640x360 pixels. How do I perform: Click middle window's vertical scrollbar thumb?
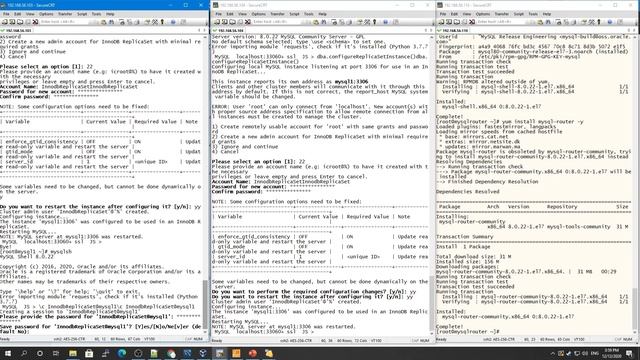click(431, 304)
